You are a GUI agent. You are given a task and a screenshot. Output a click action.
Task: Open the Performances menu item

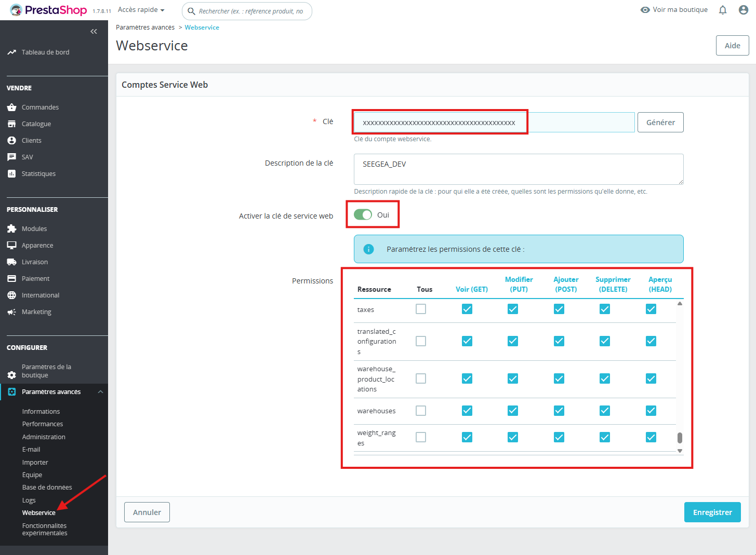tap(43, 424)
